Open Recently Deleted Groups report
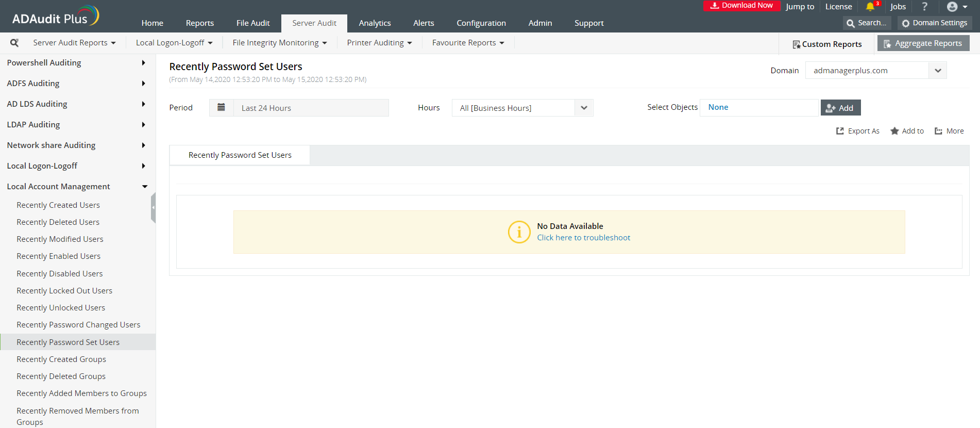 (x=61, y=376)
